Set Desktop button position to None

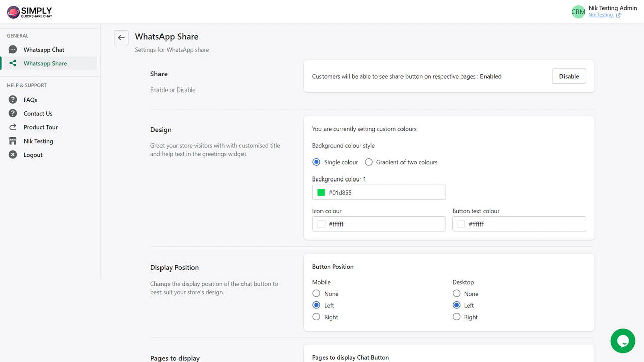[456, 293]
